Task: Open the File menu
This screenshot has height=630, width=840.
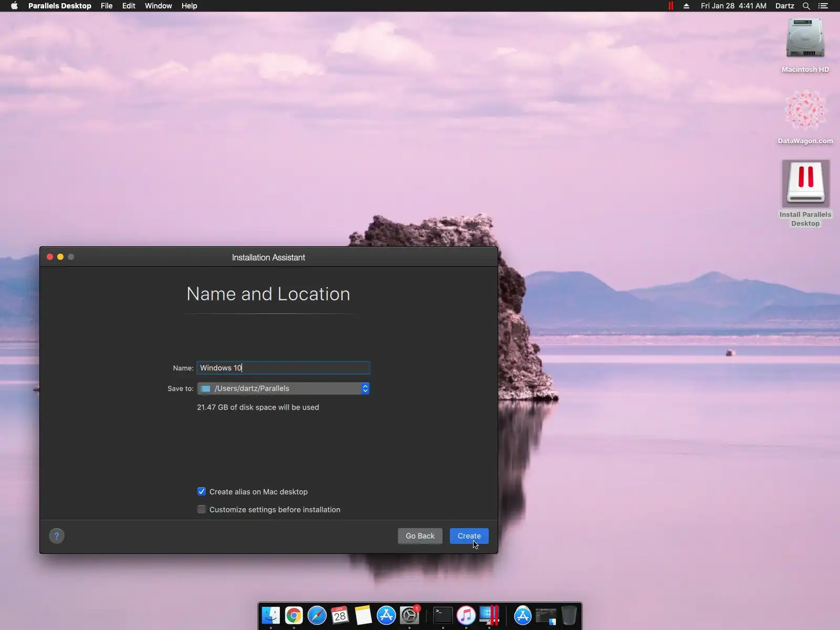Action: [107, 6]
